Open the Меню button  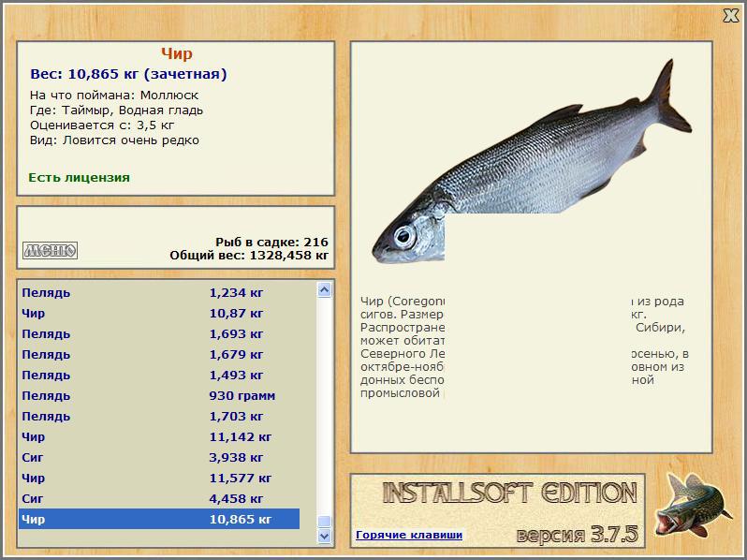tap(50, 250)
